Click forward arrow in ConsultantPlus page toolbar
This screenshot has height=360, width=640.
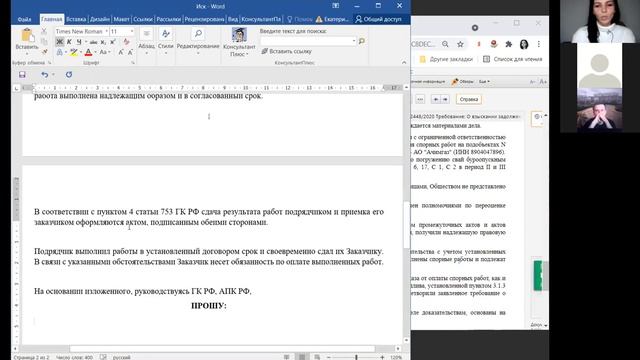tap(445, 99)
